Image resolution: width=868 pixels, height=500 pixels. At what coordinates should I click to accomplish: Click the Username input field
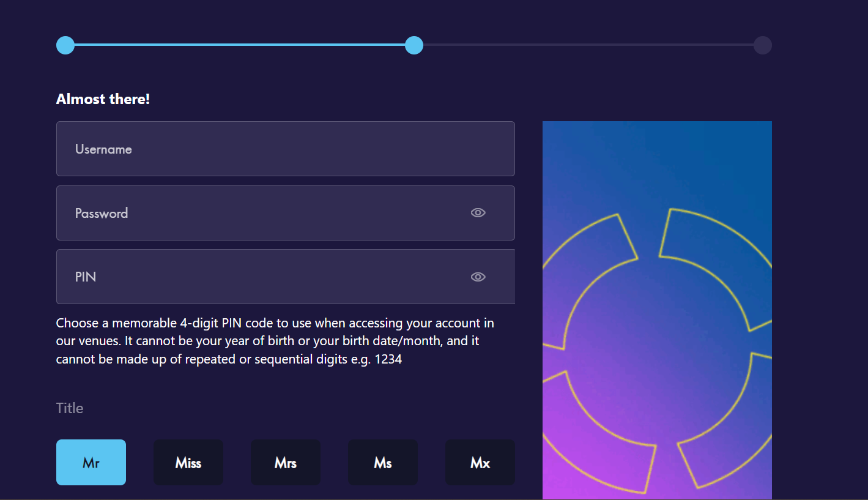[x=286, y=149]
